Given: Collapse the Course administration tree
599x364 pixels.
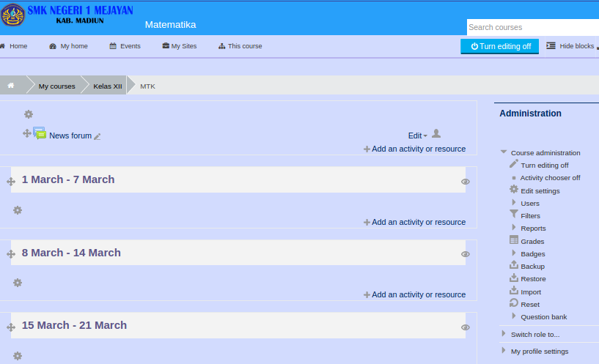Looking at the screenshot, I should coord(504,152).
